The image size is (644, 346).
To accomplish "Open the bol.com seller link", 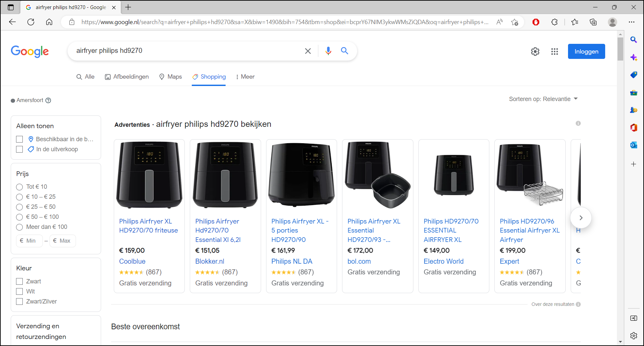I will click(x=359, y=261).
